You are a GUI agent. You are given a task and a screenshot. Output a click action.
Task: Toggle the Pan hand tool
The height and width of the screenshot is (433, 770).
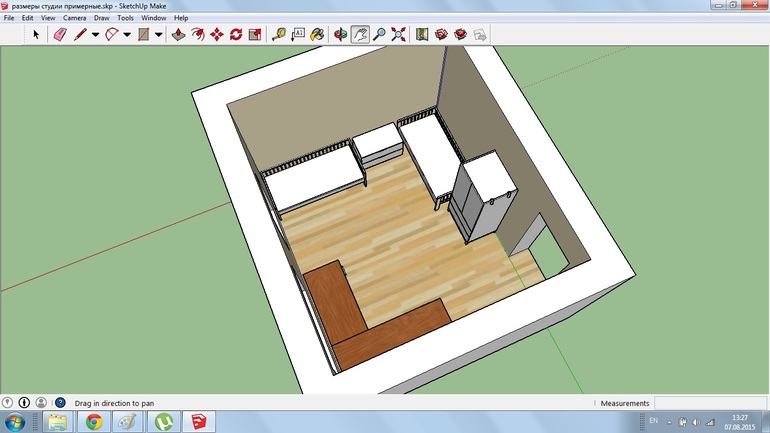360,34
